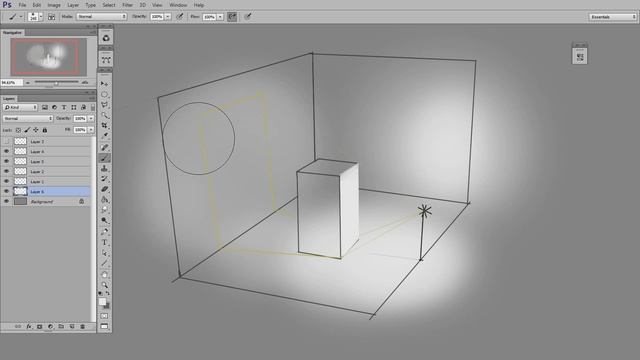This screenshot has height=360, width=640.
Task: Select the Move tool
Action: [x=104, y=84]
